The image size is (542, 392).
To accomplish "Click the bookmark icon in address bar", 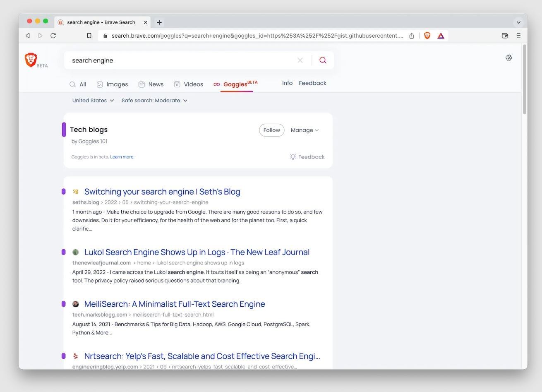I will click(89, 36).
